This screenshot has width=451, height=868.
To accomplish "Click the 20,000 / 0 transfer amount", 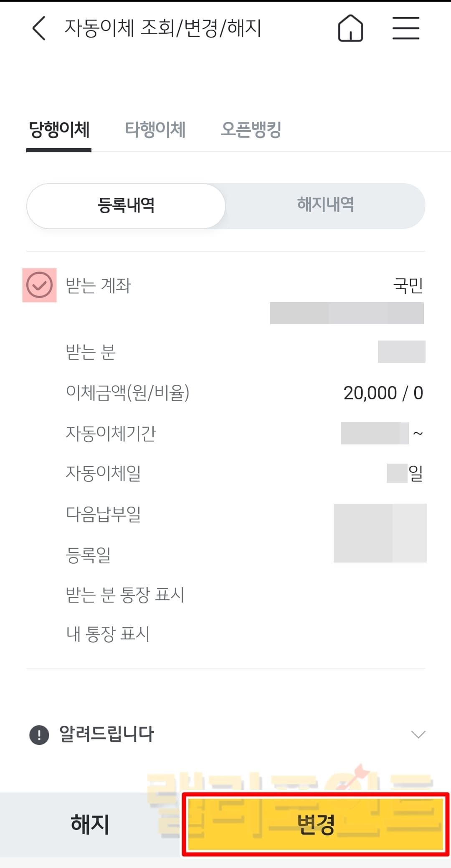I will (383, 393).
